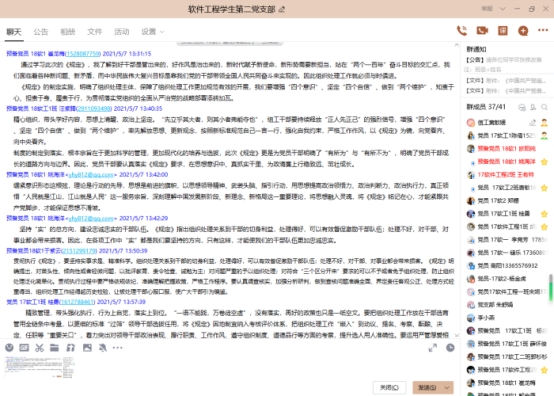Open the GIF sticker panel icon

point(24,348)
